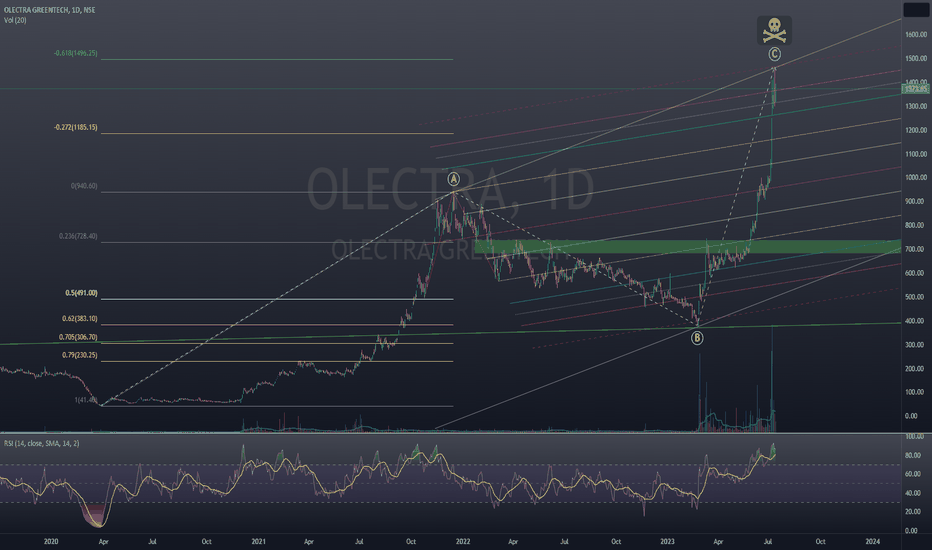Click 500.00 on the price axis
Screen dimensions: 932x550
coord(916,297)
